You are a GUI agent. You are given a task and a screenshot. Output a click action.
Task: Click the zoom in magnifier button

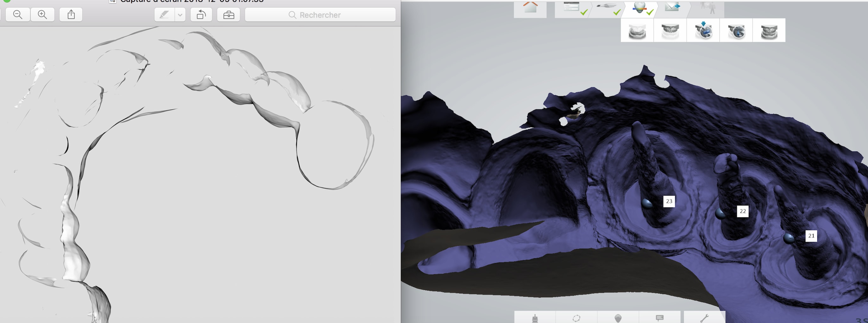[x=42, y=15]
